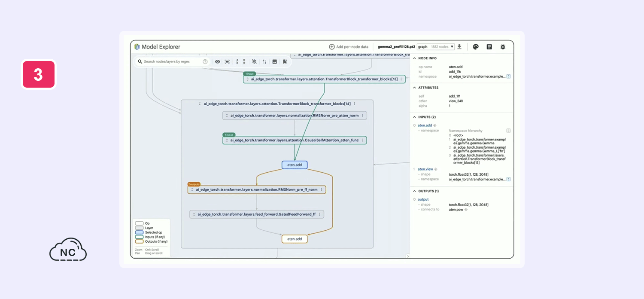Open more menu for RMSNorm_pre_atten_norm

362,116
